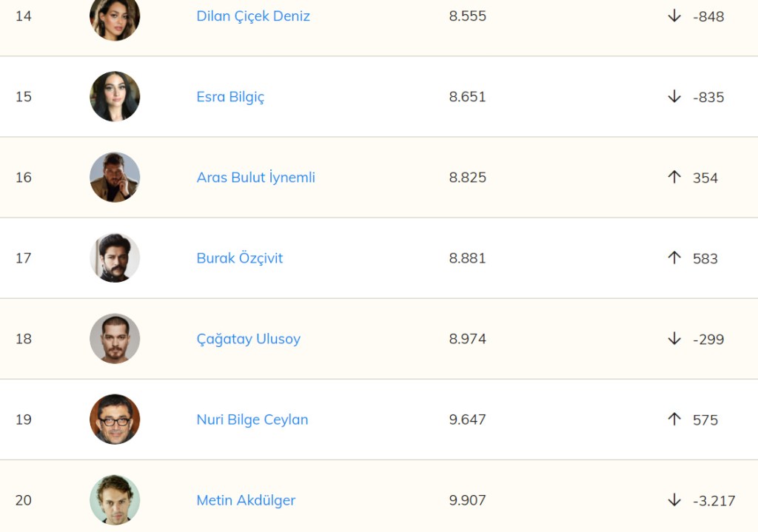Open Burak Özçivit profile link
The image size is (758, 532).
(x=239, y=258)
